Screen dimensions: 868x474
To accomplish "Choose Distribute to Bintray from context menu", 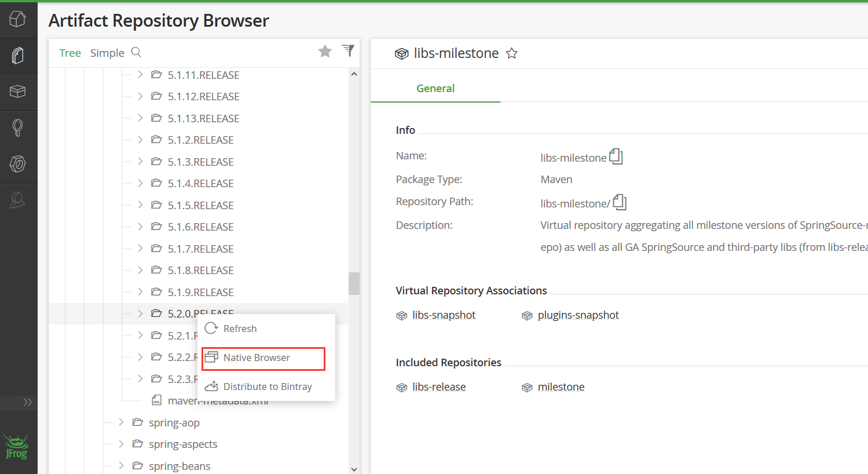I will point(266,387).
